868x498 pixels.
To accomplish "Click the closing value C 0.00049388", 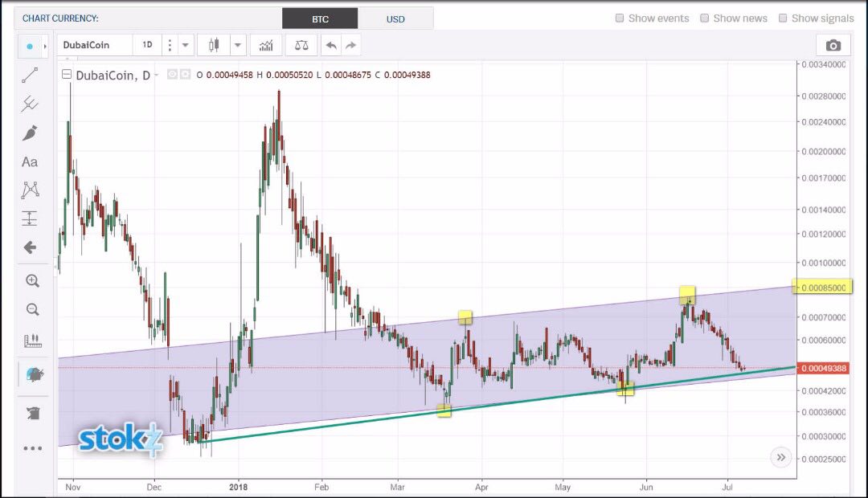I will pyautogui.click(x=403, y=75).
